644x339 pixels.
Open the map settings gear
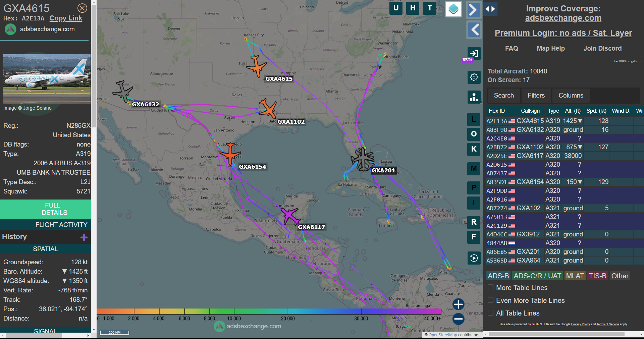474,77
